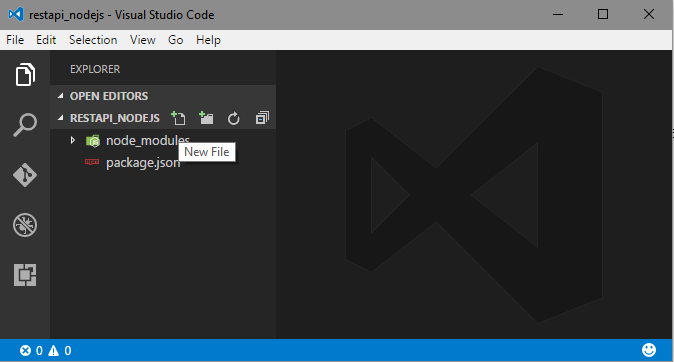This screenshot has height=362, width=674.
Task: Open the File menu
Action: (x=15, y=40)
